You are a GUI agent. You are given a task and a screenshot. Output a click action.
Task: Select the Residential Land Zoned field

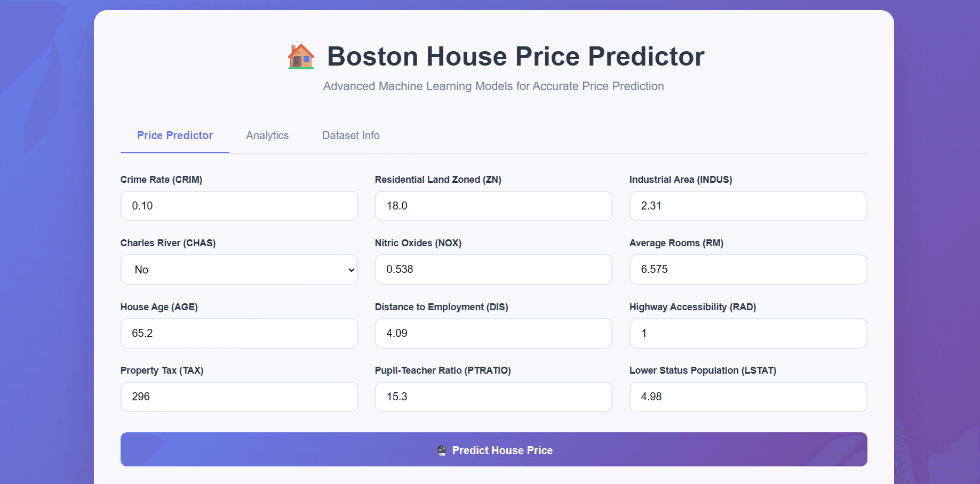[493, 206]
